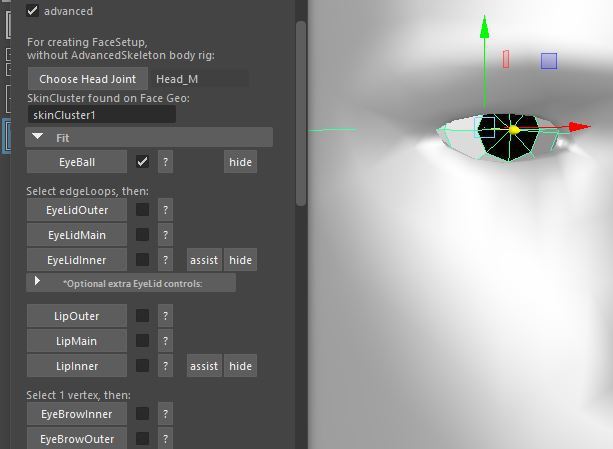Click the LipMain button
This screenshot has width=613, height=449.
pyautogui.click(x=77, y=341)
